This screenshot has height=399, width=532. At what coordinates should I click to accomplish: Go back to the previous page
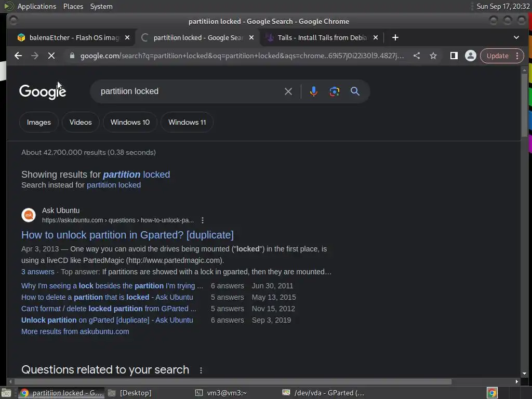(18, 56)
